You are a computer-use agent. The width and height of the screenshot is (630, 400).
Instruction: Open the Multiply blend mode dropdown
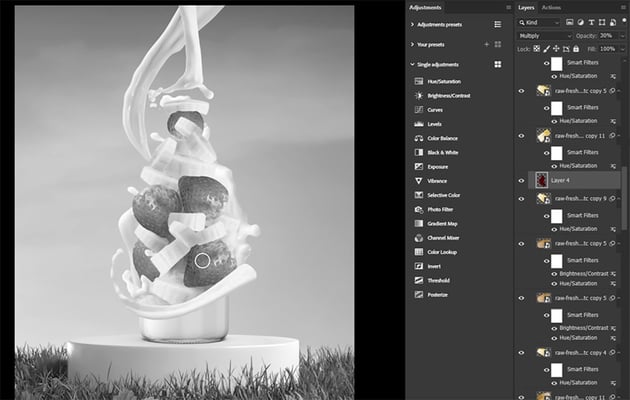click(x=544, y=36)
